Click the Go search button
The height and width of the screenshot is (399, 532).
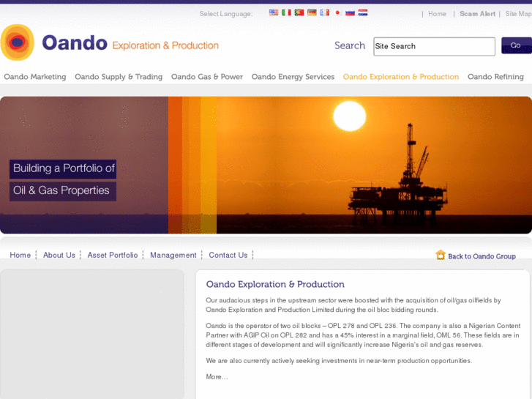pyautogui.click(x=517, y=45)
